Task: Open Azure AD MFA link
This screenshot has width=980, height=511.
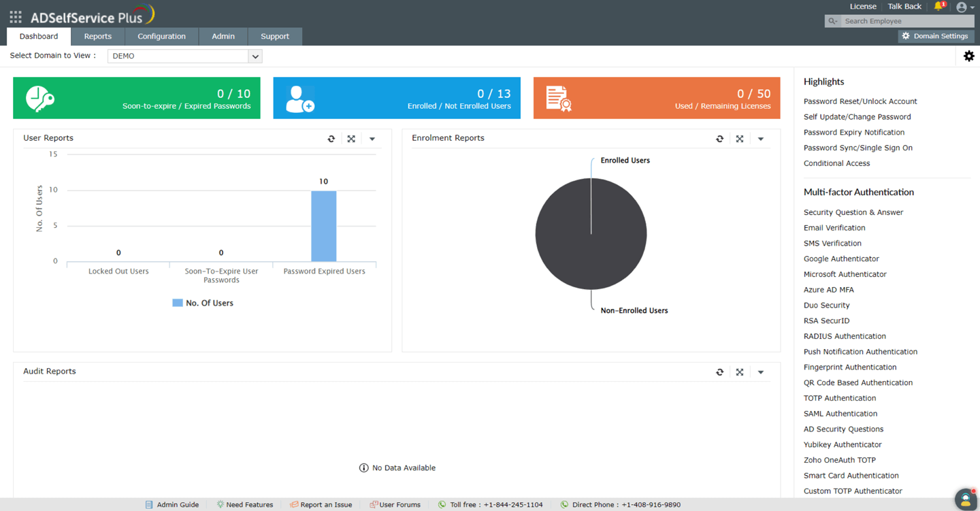Action: [829, 290]
